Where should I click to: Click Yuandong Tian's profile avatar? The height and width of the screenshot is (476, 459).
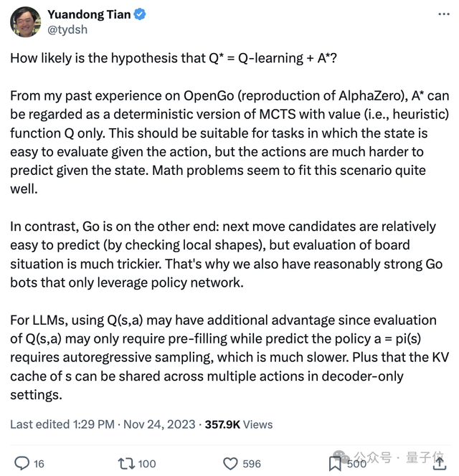[25, 22]
